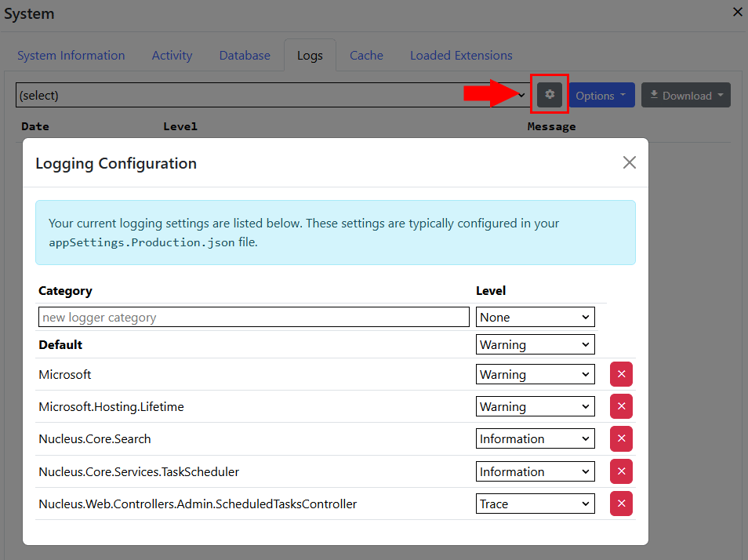Delete the Microsoft.Hosting.Lifetime logger entry
The width and height of the screenshot is (748, 560).
pos(620,406)
